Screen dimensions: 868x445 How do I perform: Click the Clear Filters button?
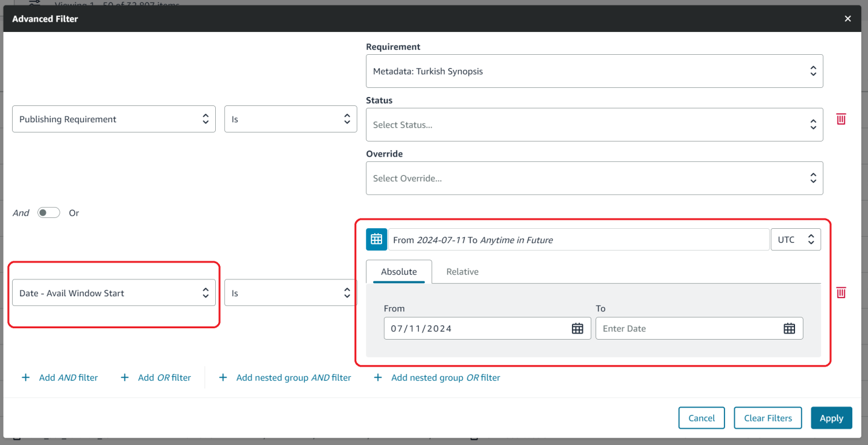[767, 418]
